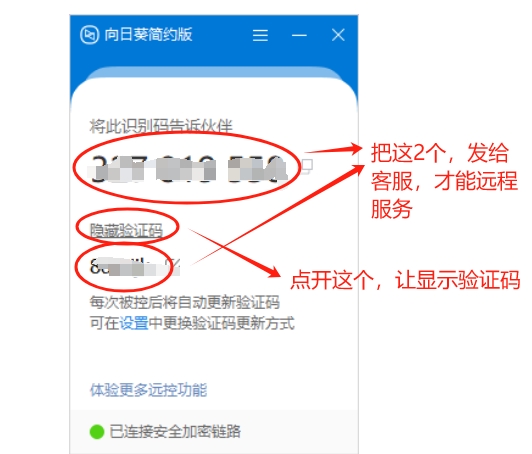Viewport: 532px width, 454px height.
Task: Select the blurred identification code number
Action: [188, 169]
